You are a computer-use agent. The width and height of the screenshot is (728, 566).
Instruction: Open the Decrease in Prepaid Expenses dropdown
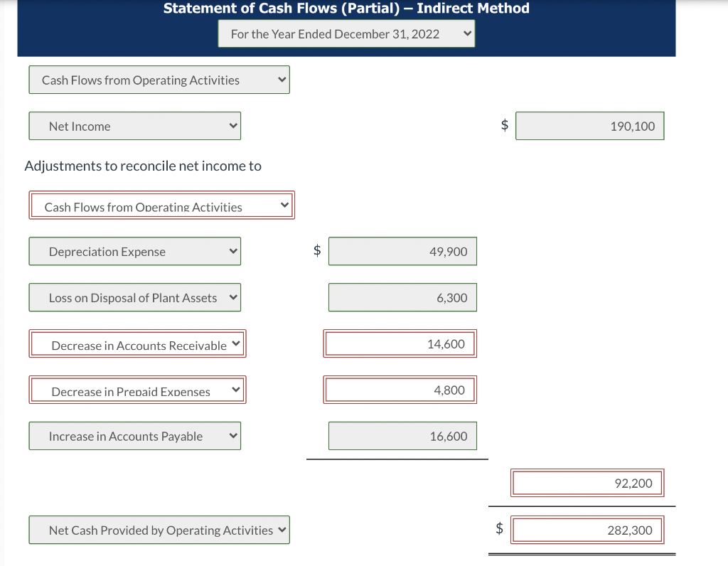coord(236,390)
